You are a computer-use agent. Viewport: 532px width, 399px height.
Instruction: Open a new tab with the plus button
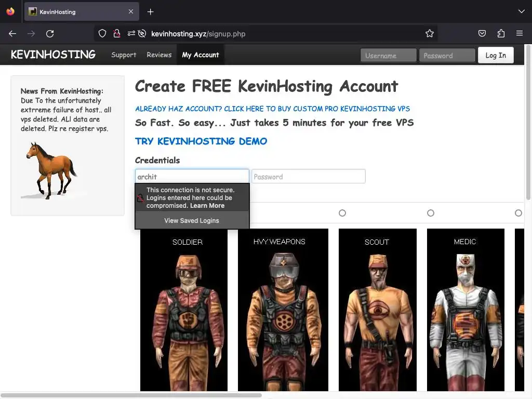[150, 12]
